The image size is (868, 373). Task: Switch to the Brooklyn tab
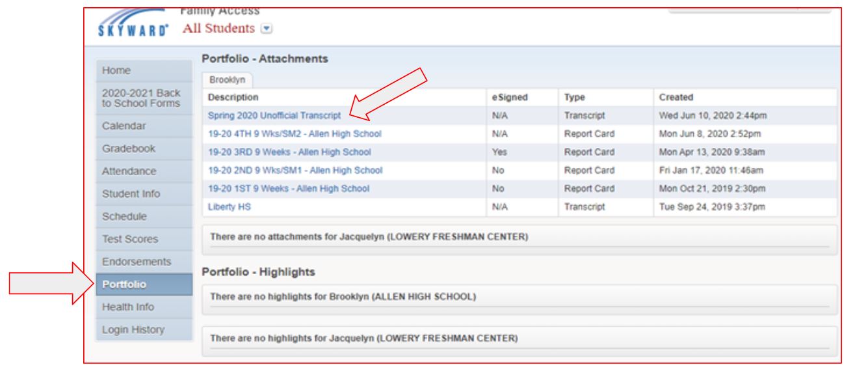pyautogui.click(x=226, y=79)
